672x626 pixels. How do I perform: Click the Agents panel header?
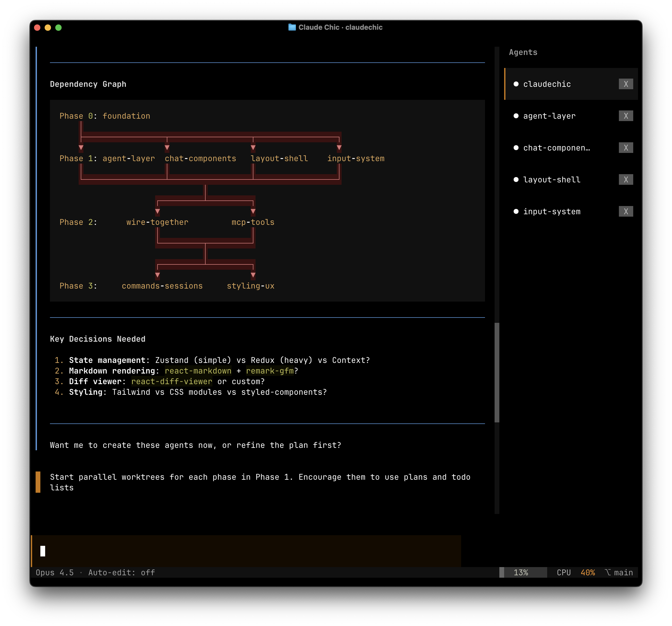523,52
